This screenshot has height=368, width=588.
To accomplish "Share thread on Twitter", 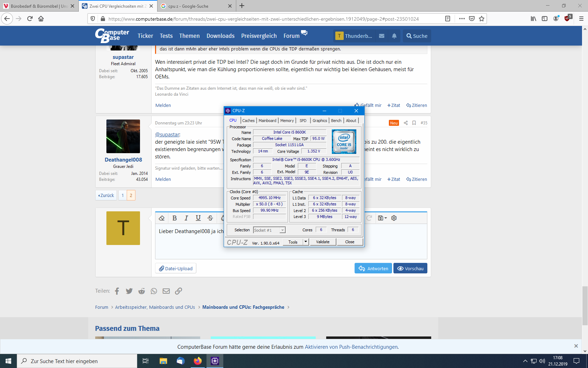I will pyautogui.click(x=129, y=291).
